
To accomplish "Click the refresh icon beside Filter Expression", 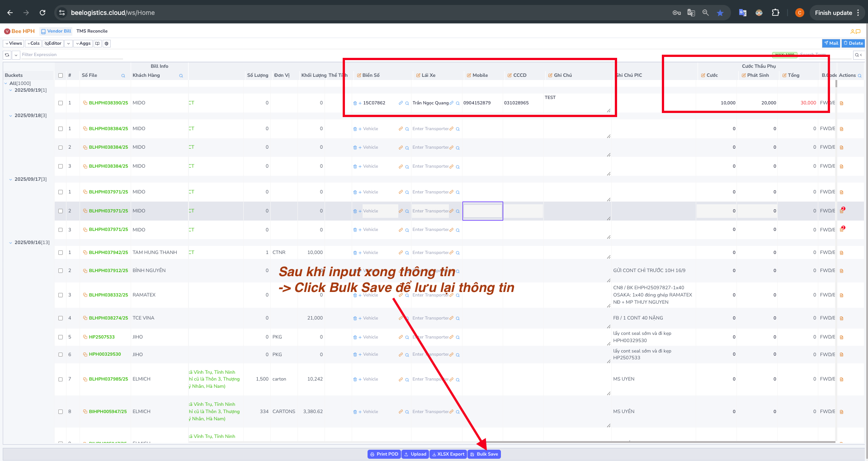I will click(7, 55).
